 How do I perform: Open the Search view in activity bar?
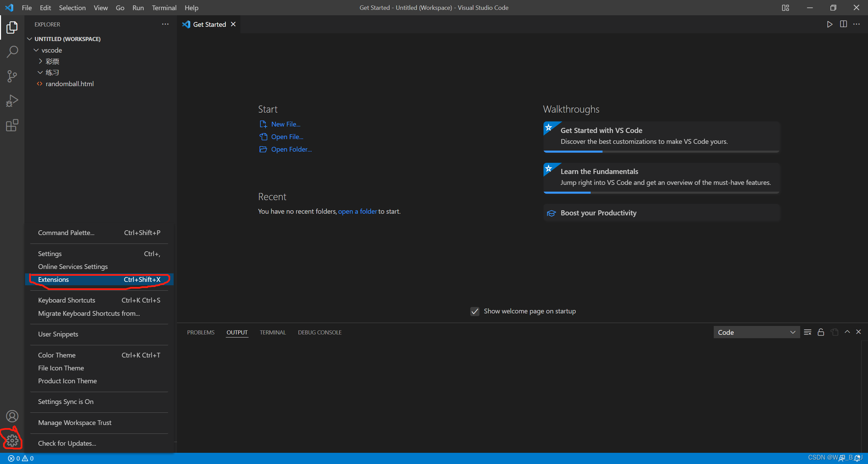12,52
